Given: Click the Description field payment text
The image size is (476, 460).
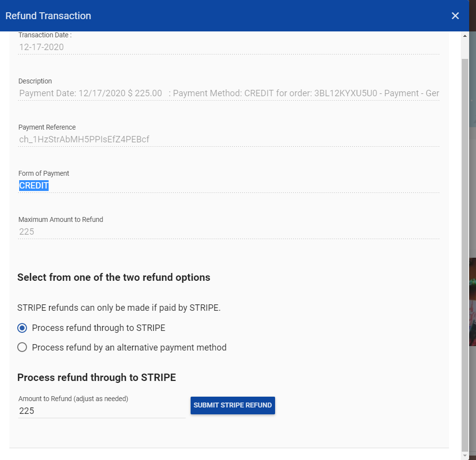Looking at the screenshot, I should click(228, 93).
